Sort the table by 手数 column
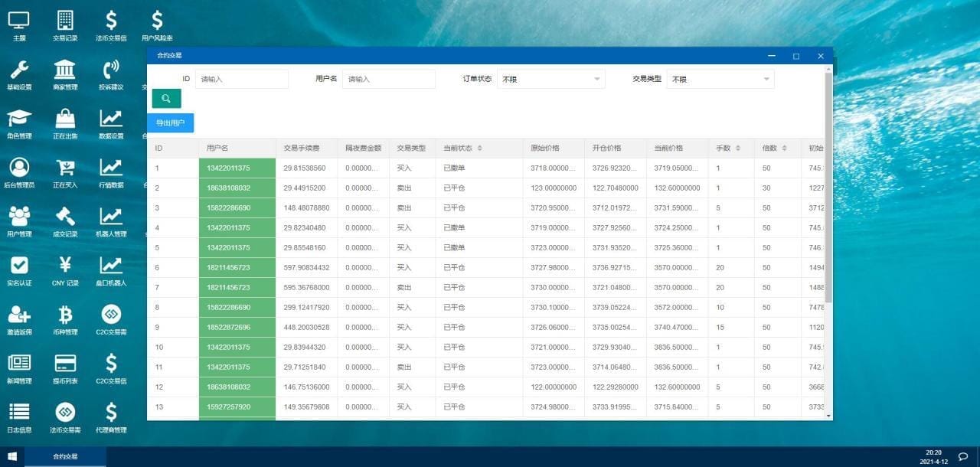Viewport: 980px width, 467px height. pyautogui.click(x=738, y=149)
